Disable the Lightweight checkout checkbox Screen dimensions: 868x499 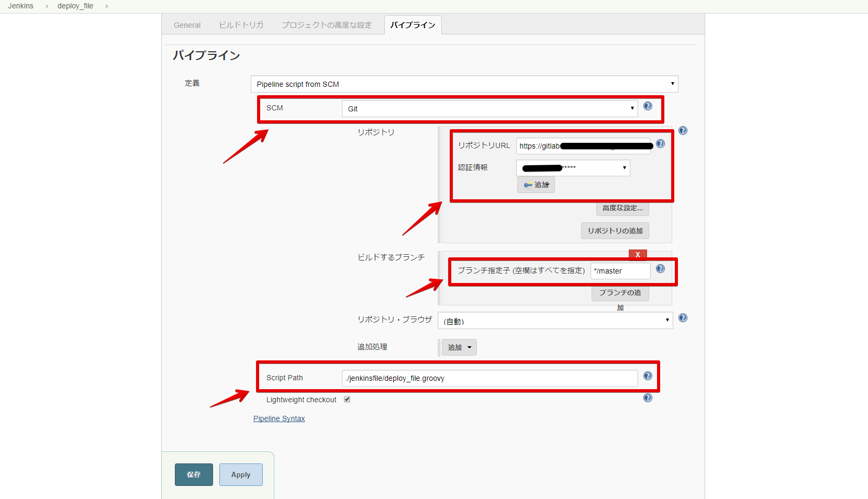(347, 399)
